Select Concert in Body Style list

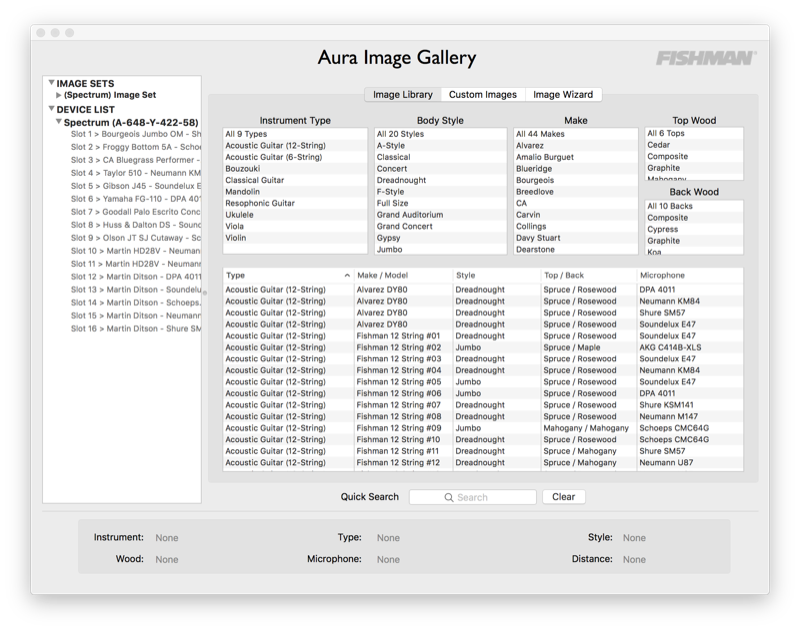tap(440, 168)
